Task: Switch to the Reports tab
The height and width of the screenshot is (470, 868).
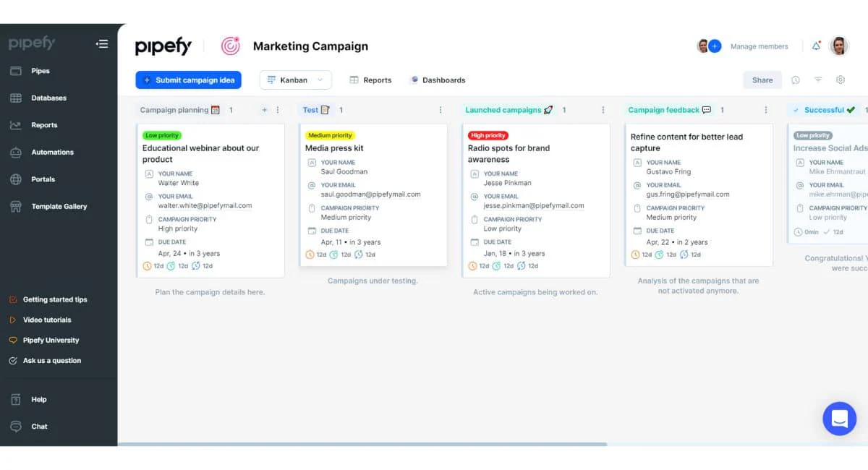Action: (x=370, y=80)
